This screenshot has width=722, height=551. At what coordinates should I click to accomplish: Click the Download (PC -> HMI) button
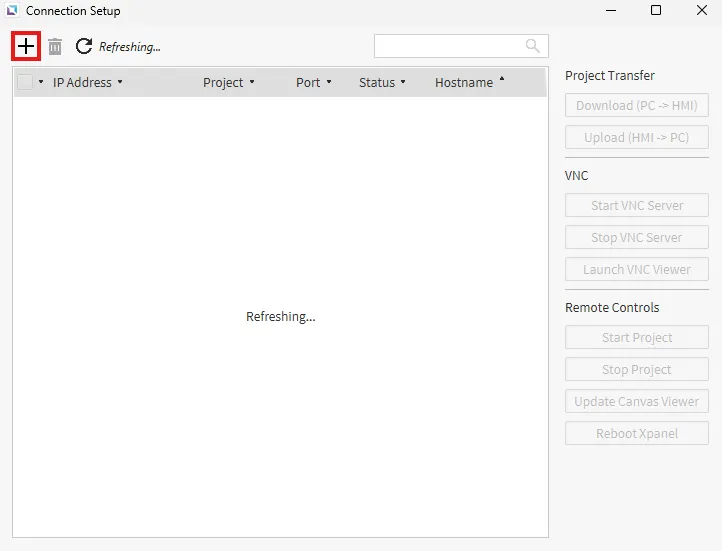pos(636,106)
